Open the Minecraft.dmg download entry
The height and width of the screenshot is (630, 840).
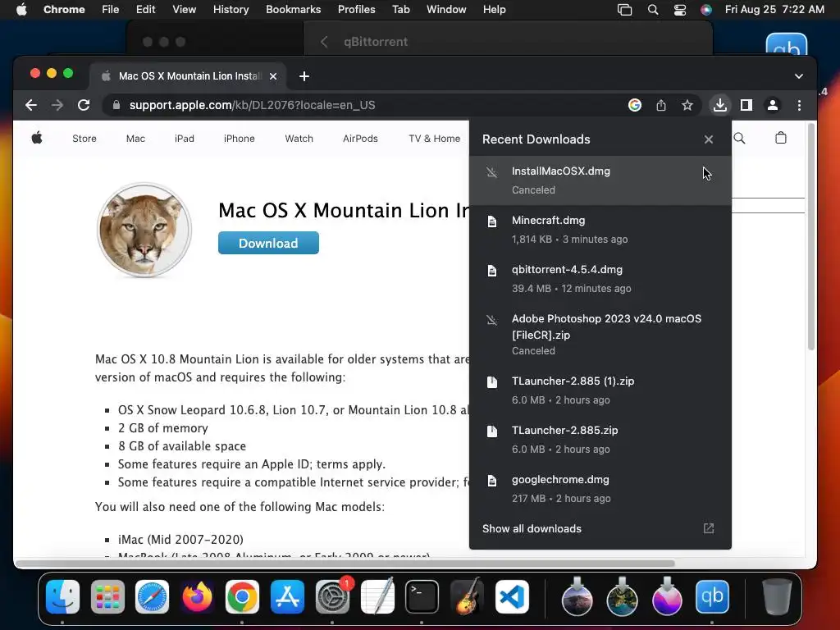(x=600, y=230)
